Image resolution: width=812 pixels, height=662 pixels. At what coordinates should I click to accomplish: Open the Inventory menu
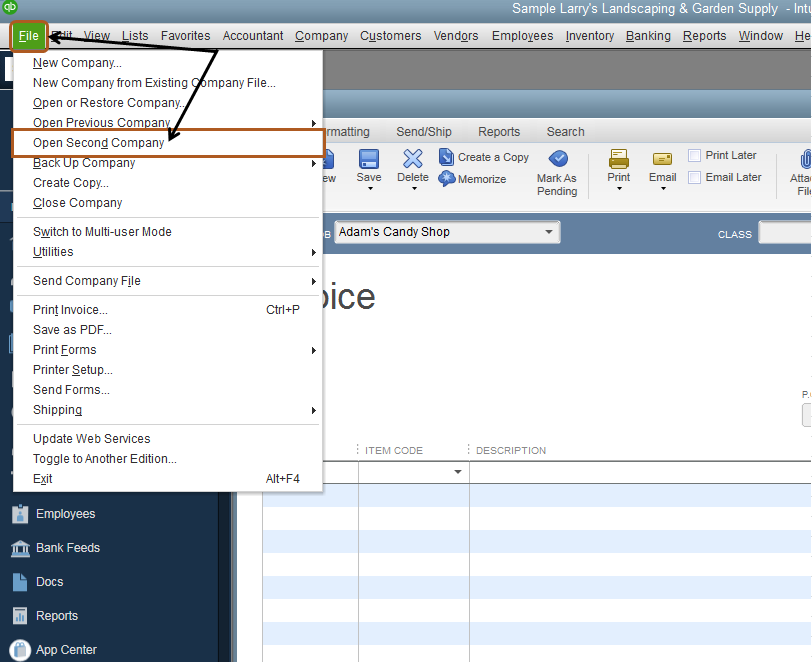point(590,36)
